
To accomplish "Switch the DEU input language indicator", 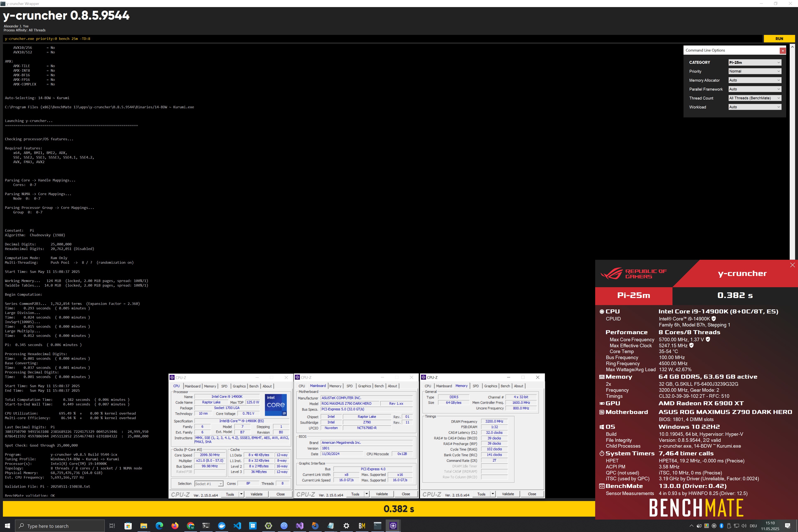I will click(753, 526).
